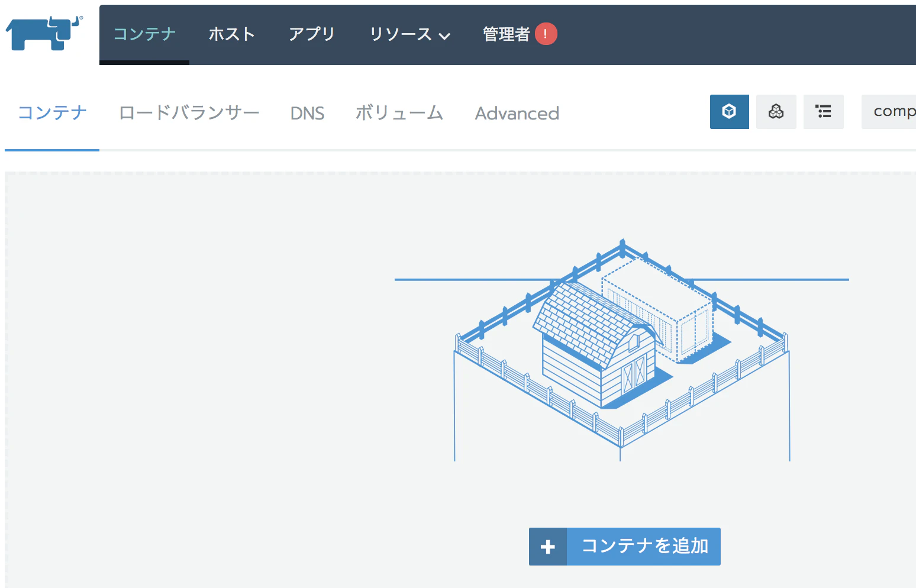Click the red alert badge next to 管理者
This screenshot has width=916, height=588.
click(544, 34)
